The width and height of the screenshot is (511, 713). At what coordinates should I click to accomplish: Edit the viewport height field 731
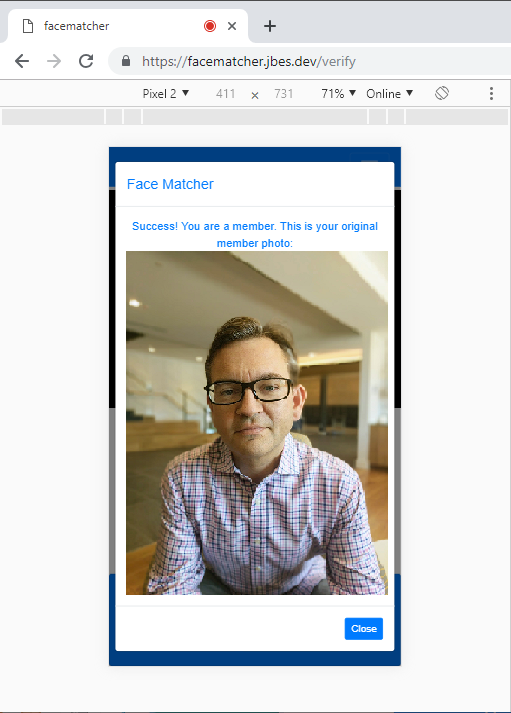point(284,94)
